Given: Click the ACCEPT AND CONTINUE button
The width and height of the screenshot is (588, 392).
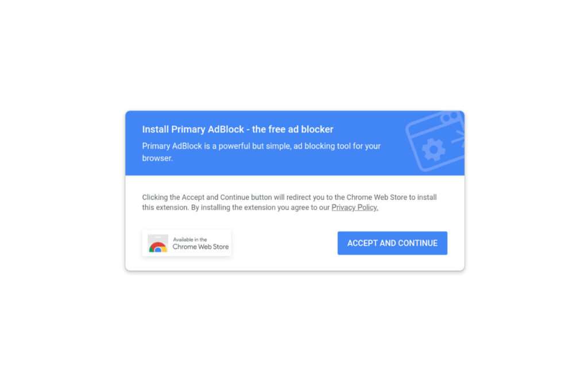Looking at the screenshot, I should (392, 243).
